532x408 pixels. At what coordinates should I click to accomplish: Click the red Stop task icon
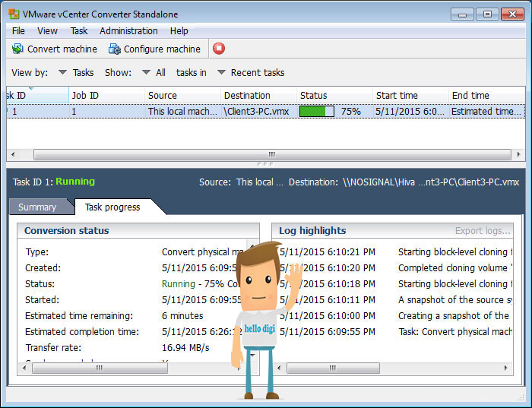coord(219,49)
